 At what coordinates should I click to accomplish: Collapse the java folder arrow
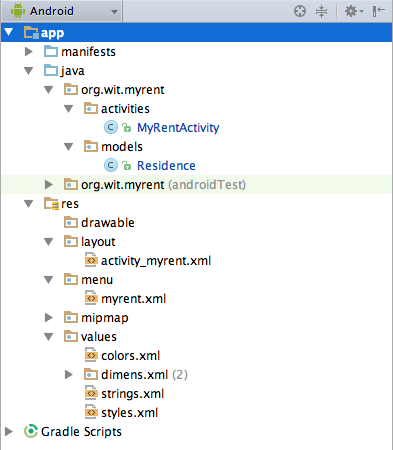point(29,71)
